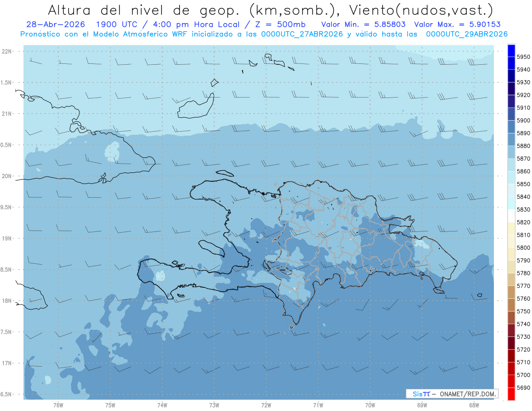
Task: Click the 17N latitude axis label
Action: point(7,363)
